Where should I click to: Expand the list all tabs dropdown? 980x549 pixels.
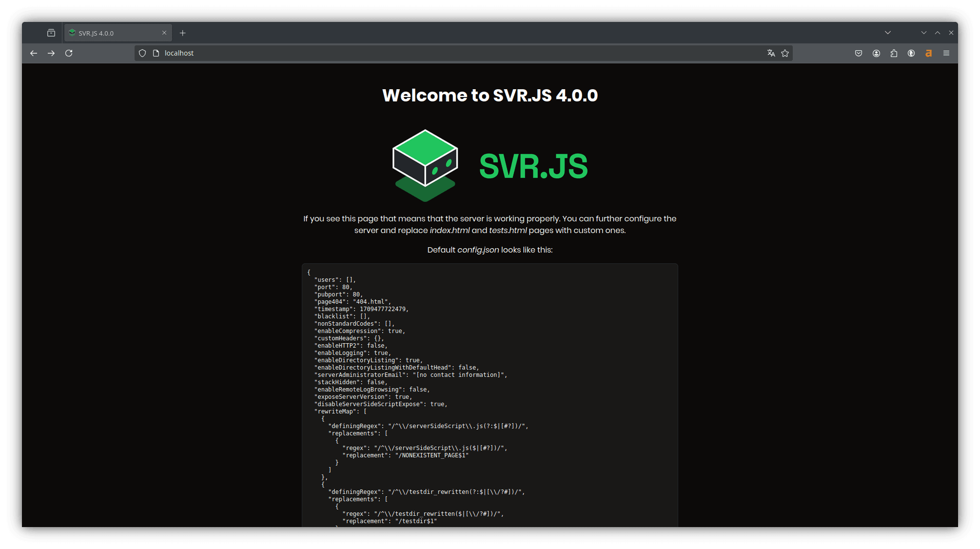coord(888,33)
